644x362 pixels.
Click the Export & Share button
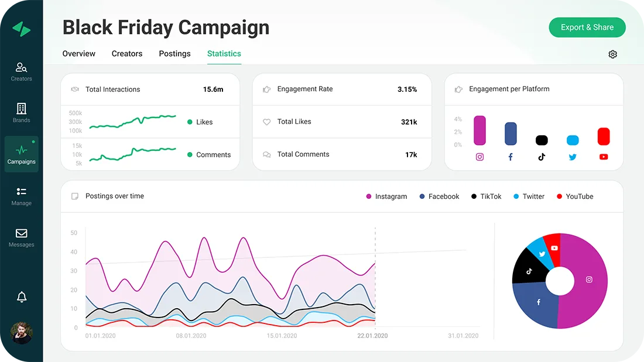click(x=587, y=27)
